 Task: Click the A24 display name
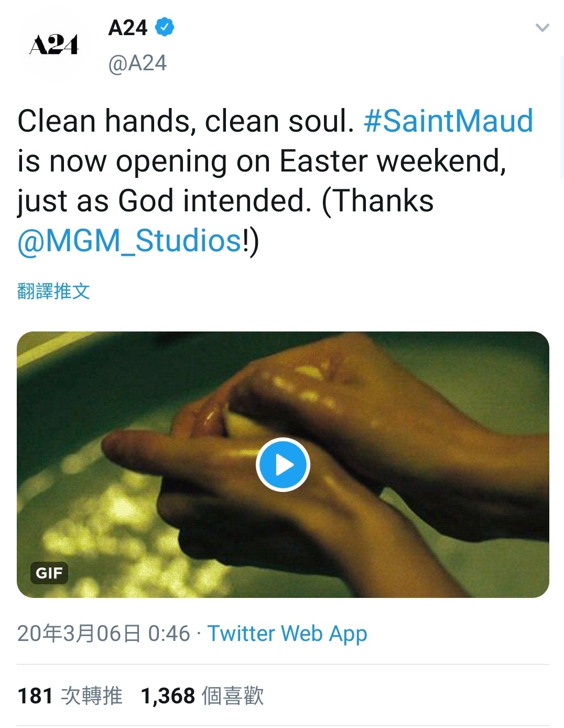pyautogui.click(x=128, y=28)
